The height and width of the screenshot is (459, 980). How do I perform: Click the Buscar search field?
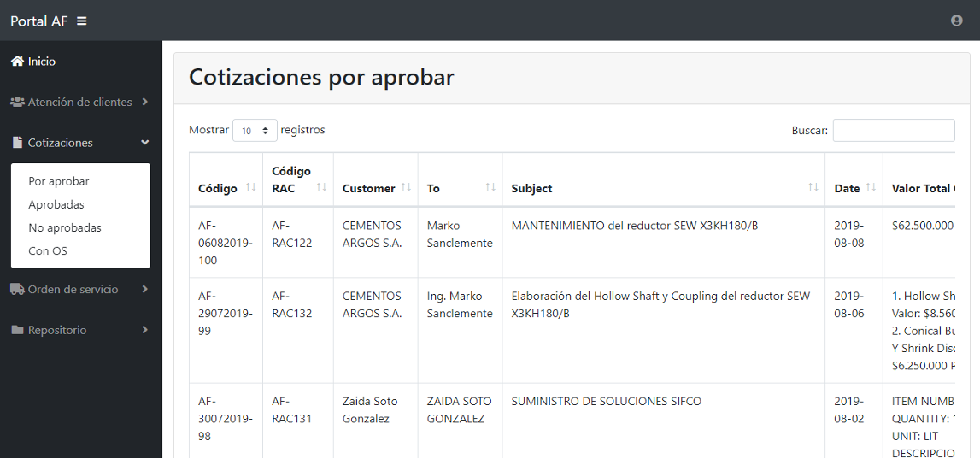click(x=893, y=131)
